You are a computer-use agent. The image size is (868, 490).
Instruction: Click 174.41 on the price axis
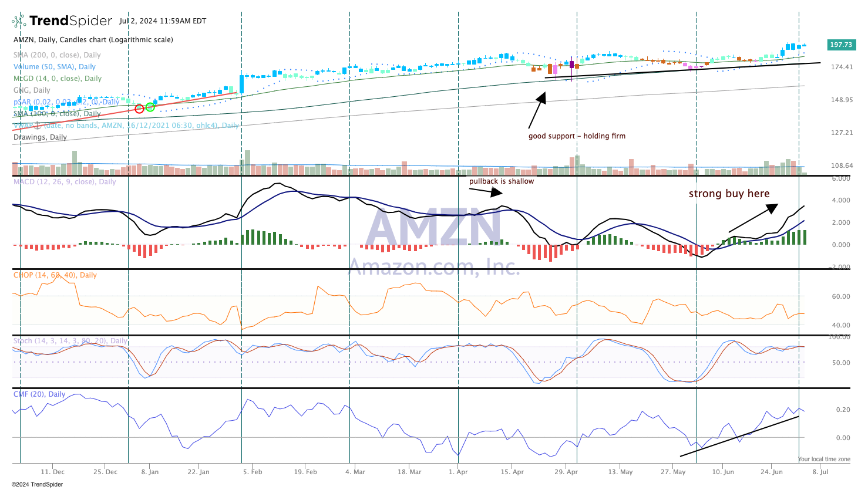842,67
